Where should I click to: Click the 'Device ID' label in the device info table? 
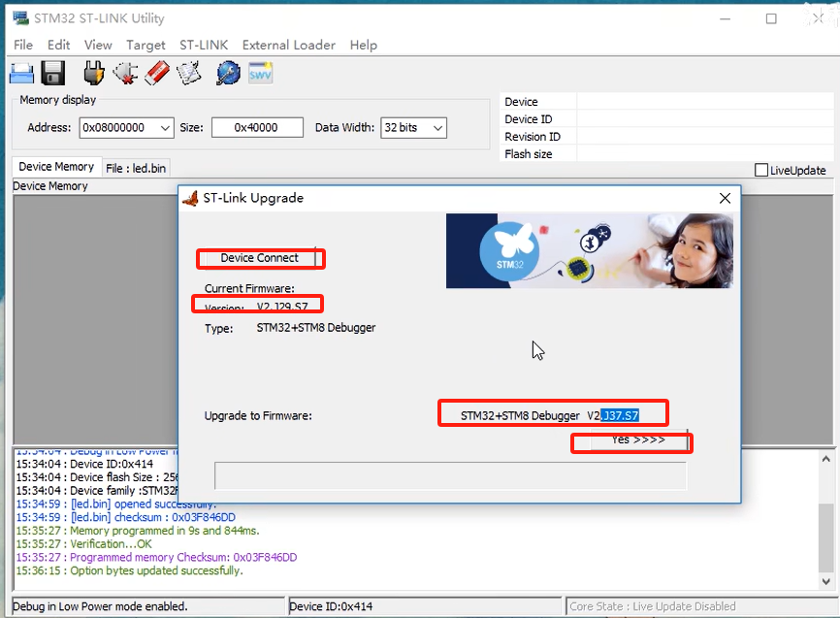[529, 119]
